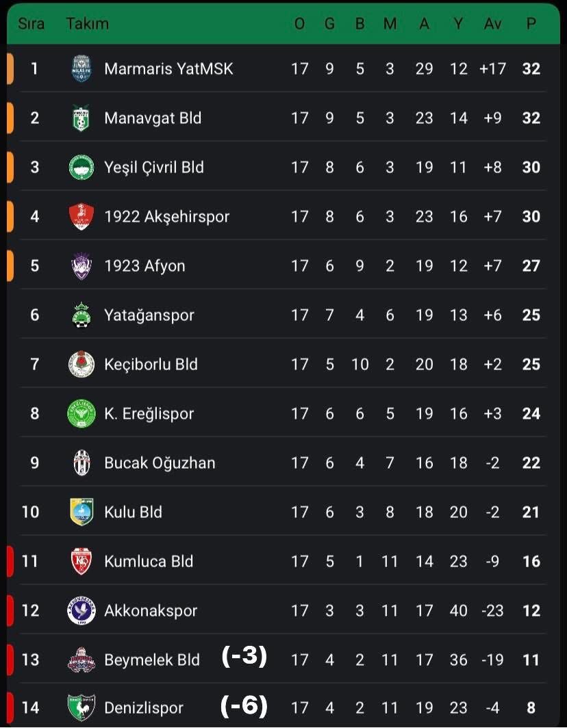
Task: Tap the Kulu Bld shield logo
Action: (81, 512)
